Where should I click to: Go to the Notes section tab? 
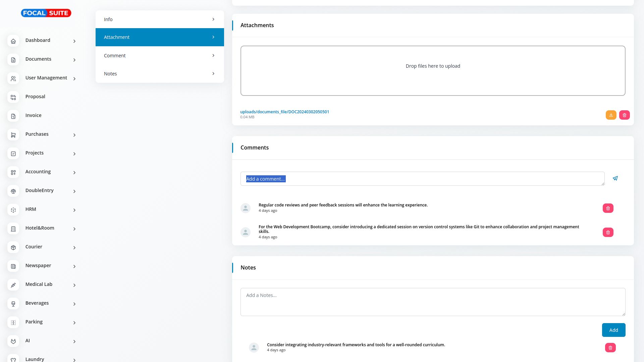coord(159,74)
